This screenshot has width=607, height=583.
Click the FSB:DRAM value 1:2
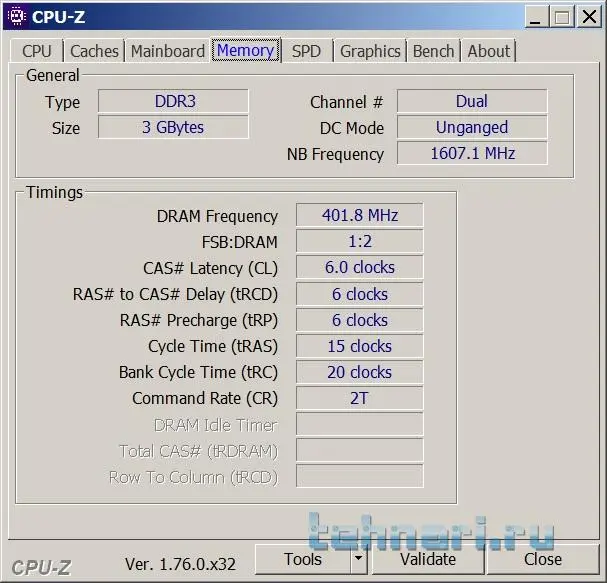tap(360, 241)
